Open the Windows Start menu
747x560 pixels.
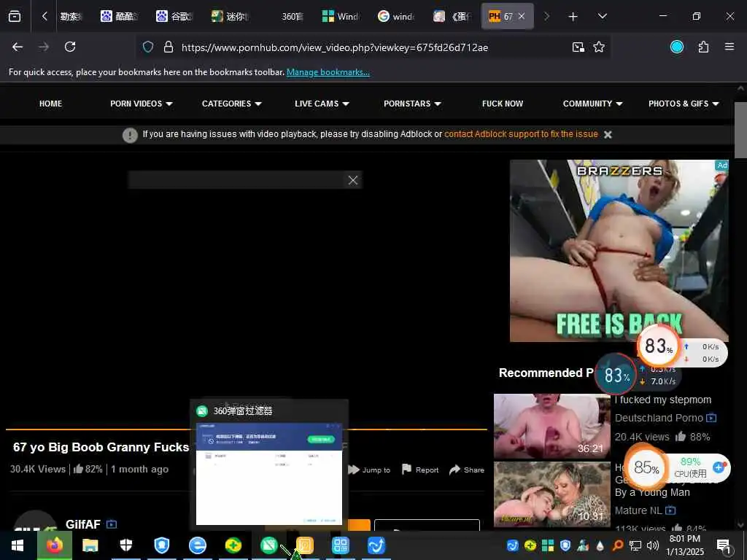tap(18, 545)
